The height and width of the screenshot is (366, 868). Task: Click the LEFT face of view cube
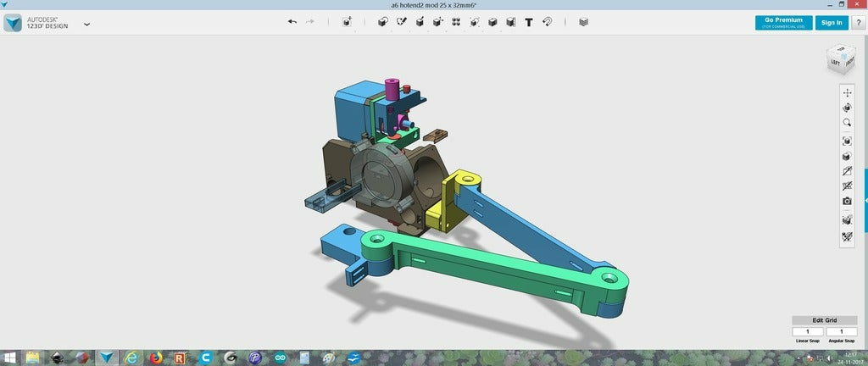[835, 63]
